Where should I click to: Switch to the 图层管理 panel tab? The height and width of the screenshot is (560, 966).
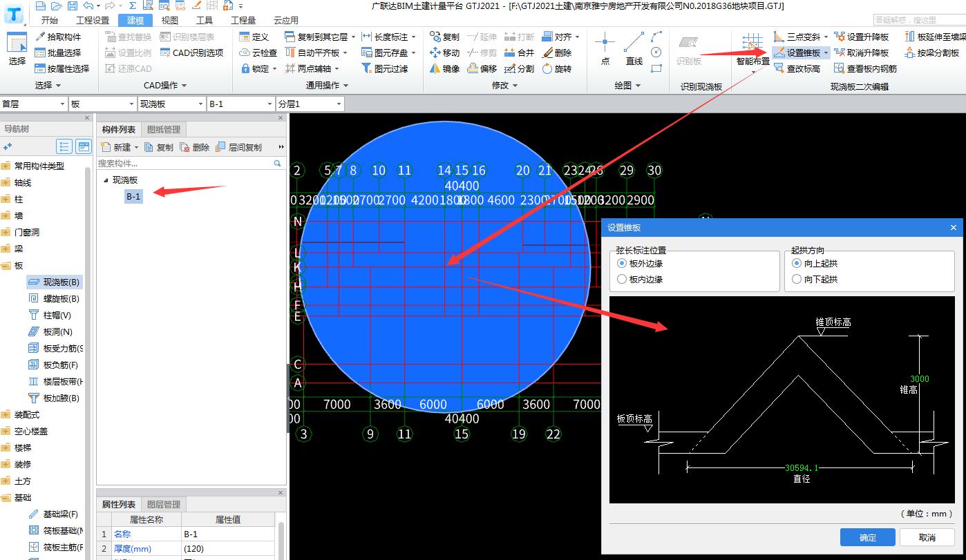click(164, 504)
